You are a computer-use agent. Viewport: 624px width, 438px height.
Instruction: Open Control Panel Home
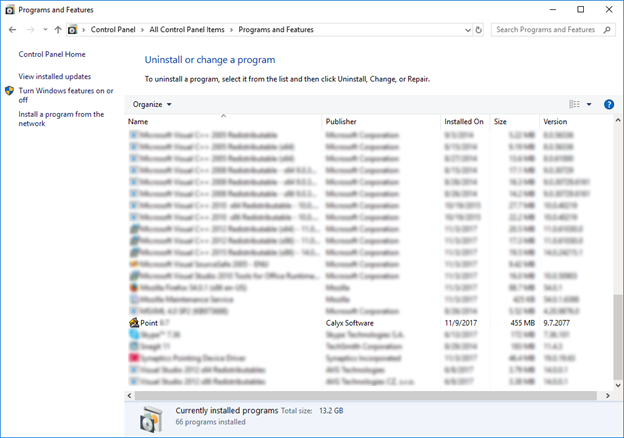pos(52,54)
